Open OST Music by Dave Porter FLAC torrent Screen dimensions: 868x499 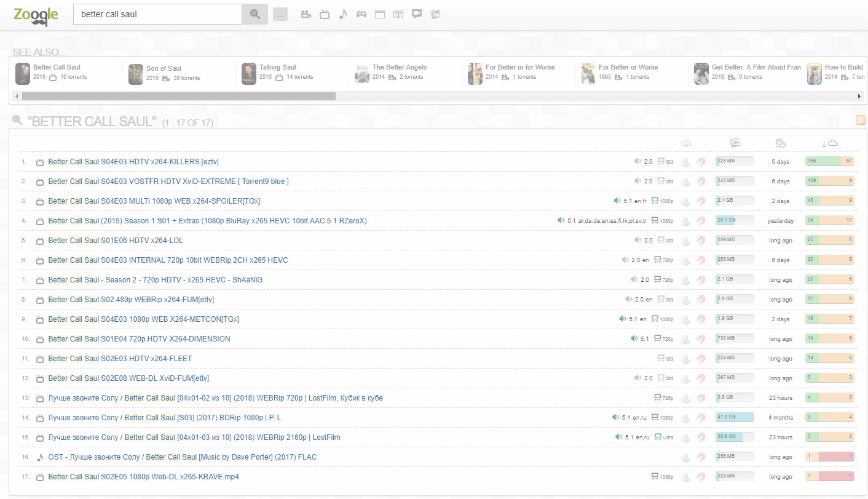pyautogui.click(x=183, y=457)
